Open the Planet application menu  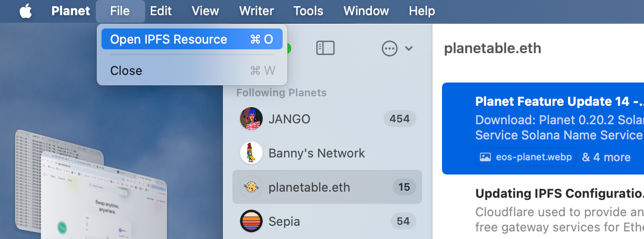pos(70,11)
